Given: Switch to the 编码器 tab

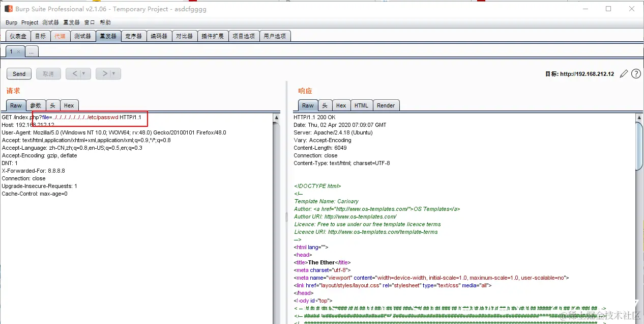Looking at the screenshot, I should pos(159,36).
